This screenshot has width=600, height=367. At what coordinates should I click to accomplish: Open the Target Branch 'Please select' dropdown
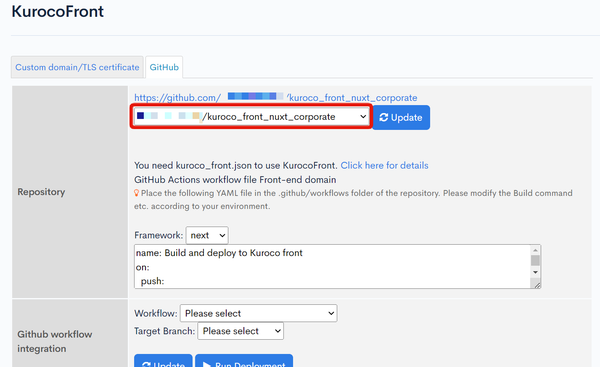pos(240,331)
